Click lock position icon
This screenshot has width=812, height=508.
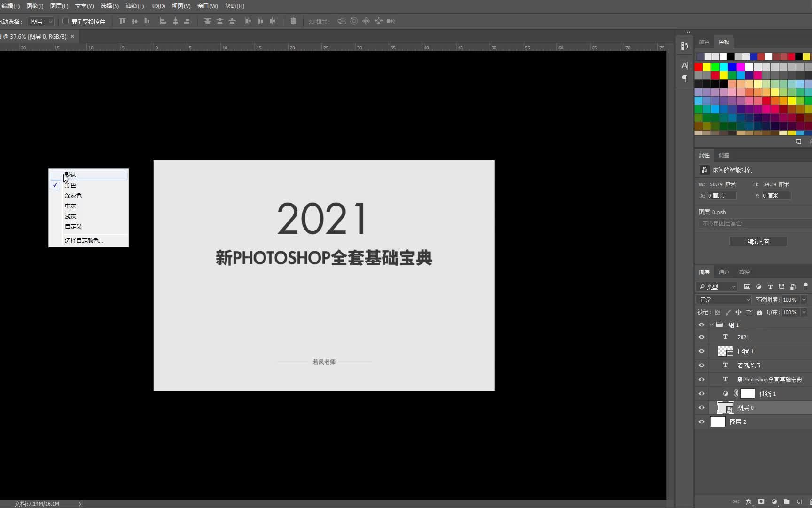(x=738, y=312)
